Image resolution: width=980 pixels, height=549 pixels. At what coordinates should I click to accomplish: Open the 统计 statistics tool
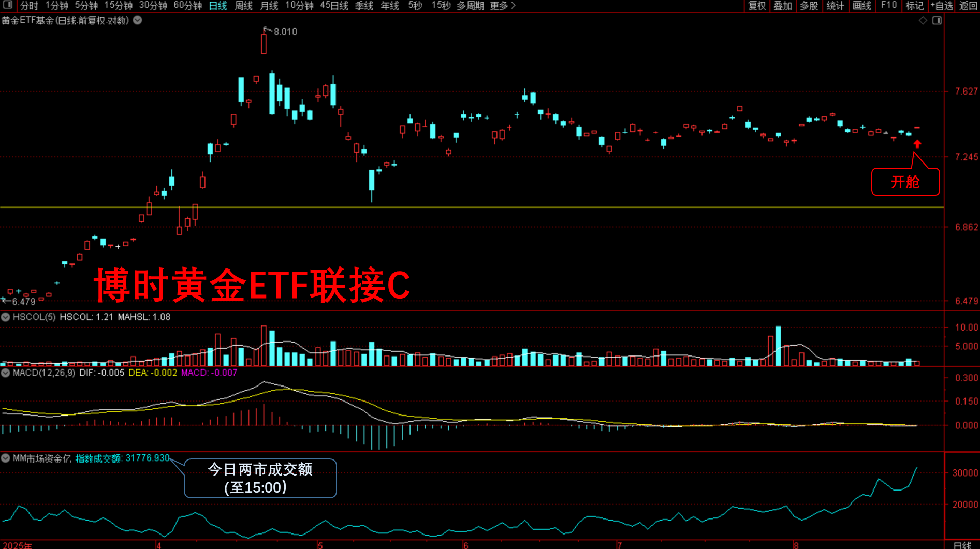click(836, 6)
